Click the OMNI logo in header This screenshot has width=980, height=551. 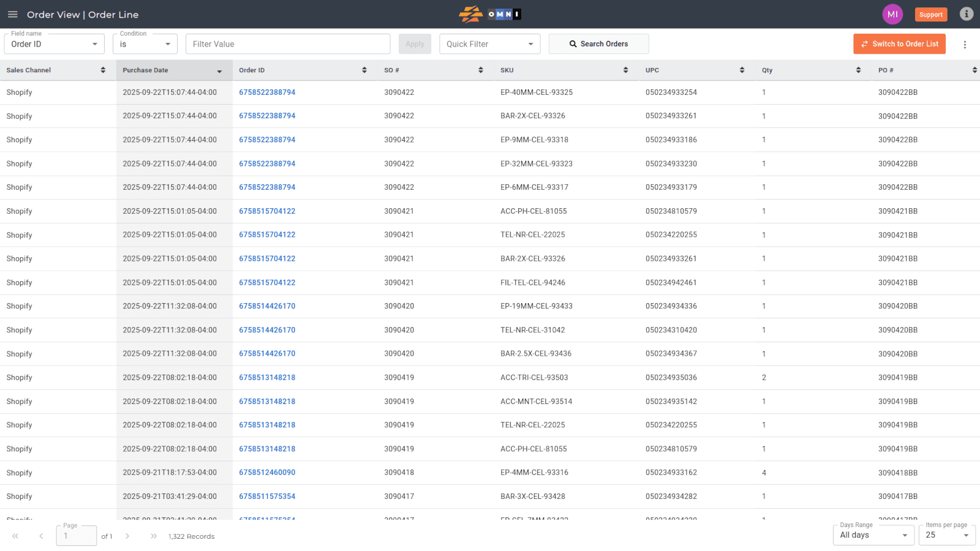[x=489, y=14]
